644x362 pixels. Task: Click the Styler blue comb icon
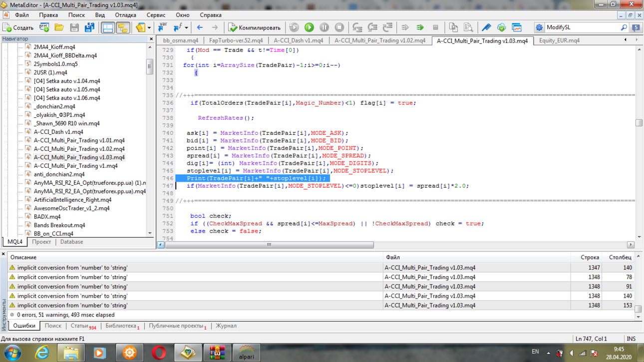click(486, 27)
